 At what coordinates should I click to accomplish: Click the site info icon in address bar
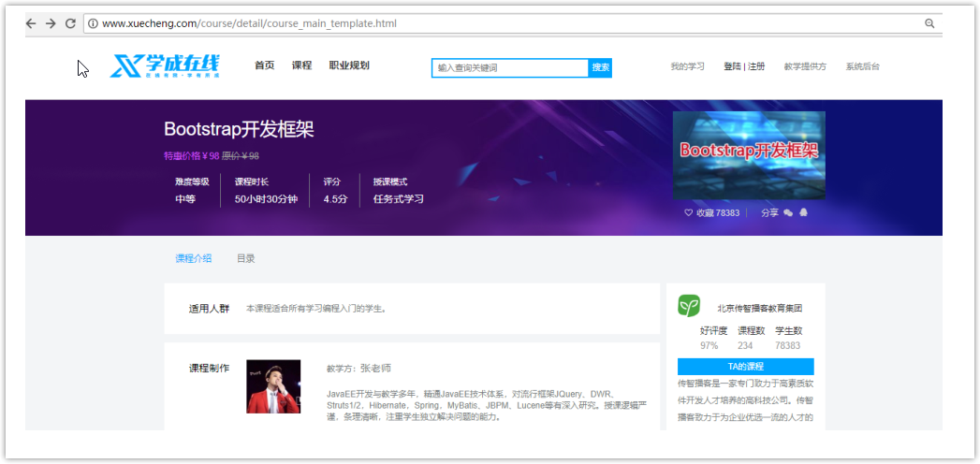pyautogui.click(x=93, y=23)
